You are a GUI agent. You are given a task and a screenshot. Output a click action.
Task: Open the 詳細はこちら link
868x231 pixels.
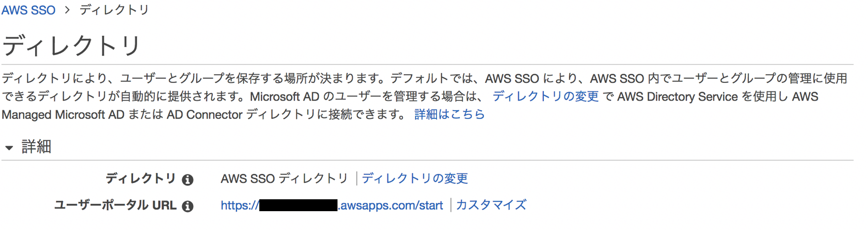[x=449, y=115]
